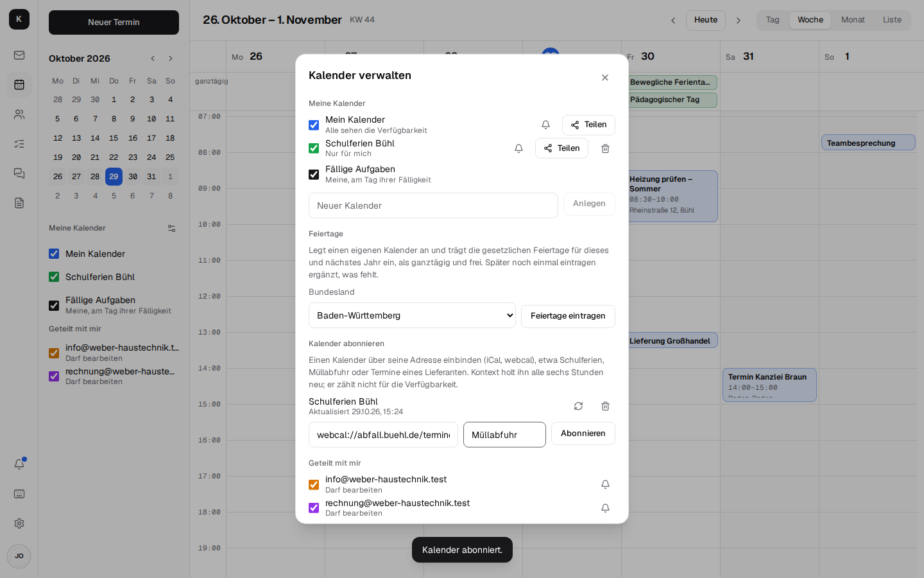Show the previous week with the header arrow
924x578 pixels.
[673, 21]
